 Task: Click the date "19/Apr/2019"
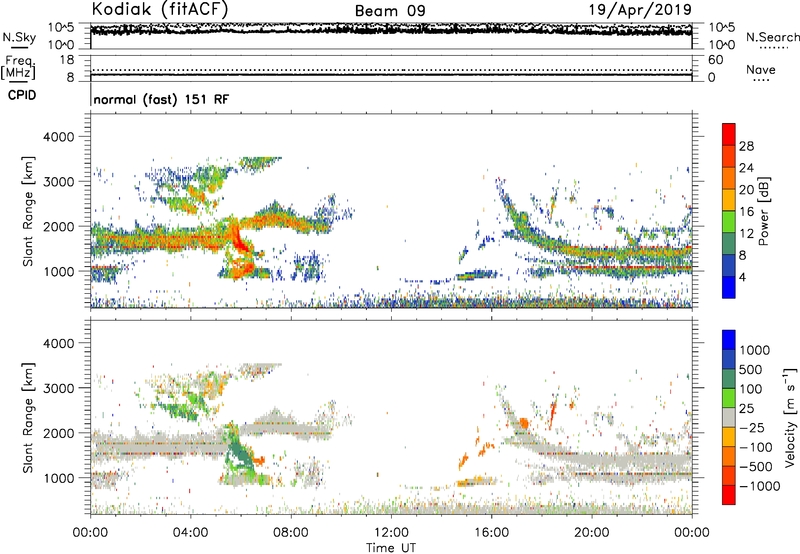pyautogui.click(x=640, y=9)
